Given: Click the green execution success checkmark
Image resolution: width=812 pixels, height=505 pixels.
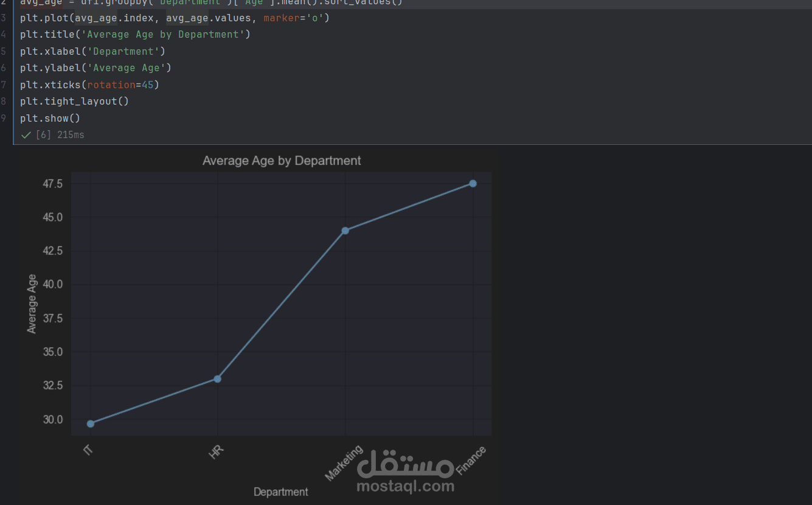Looking at the screenshot, I should point(26,135).
